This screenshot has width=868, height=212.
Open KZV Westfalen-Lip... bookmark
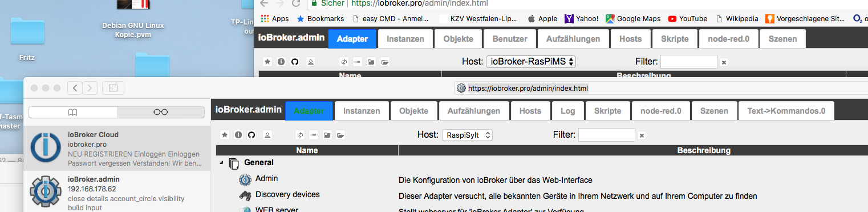[x=478, y=18]
